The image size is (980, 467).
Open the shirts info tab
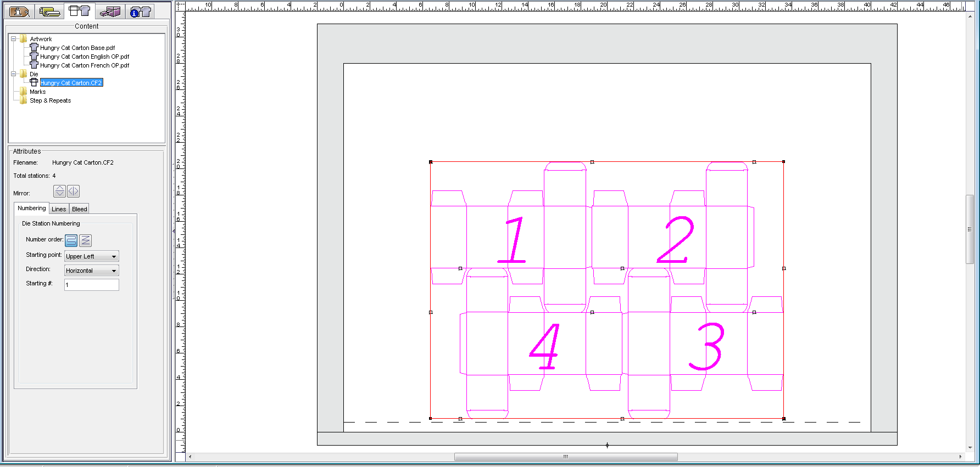point(141,11)
